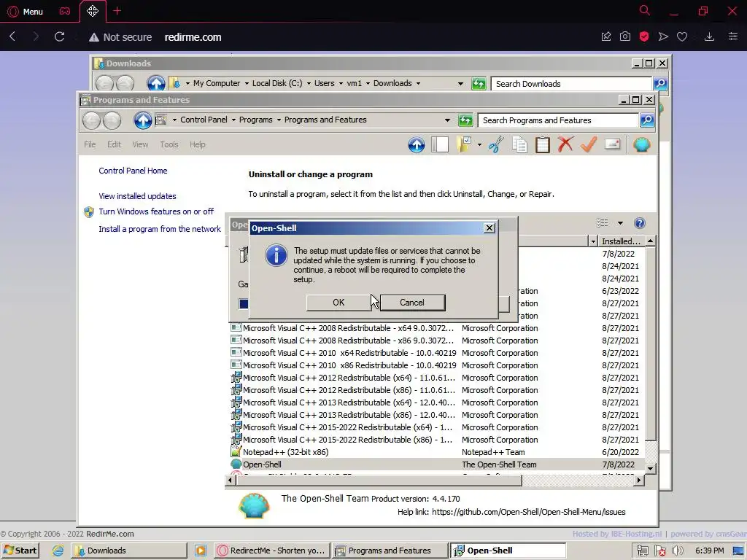The image size is (747, 560).
Task: Expand the view options dropdown arrow
Action: [x=620, y=223]
